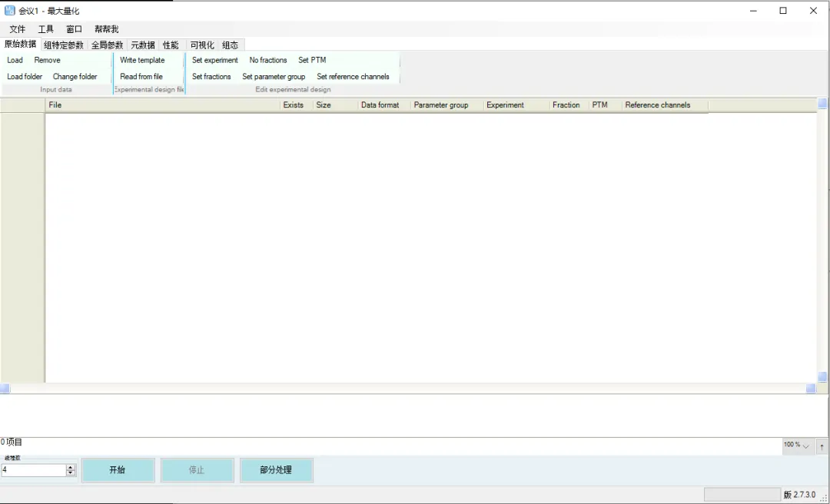This screenshot has height=504, width=830.
Task: Click the horizontal scrollbar below the file table
Action: (x=408, y=389)
